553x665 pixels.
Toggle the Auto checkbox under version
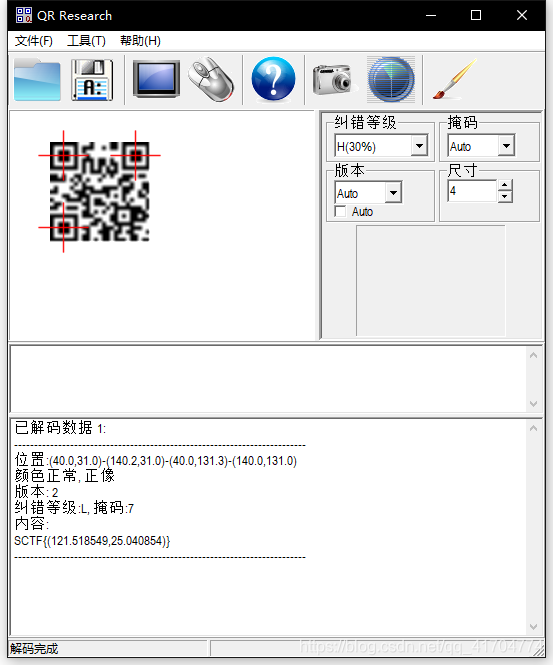tap(340, 211)
